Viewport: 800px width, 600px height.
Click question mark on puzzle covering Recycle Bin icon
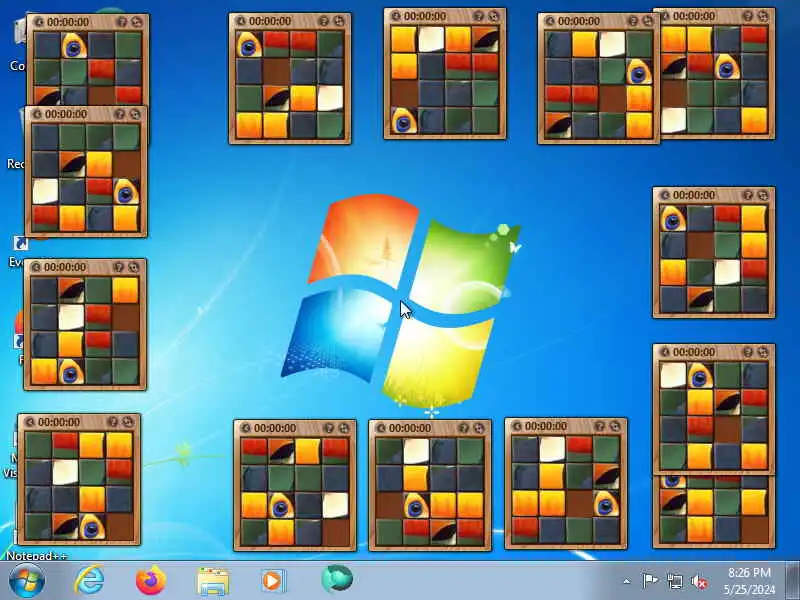point(119,114)
